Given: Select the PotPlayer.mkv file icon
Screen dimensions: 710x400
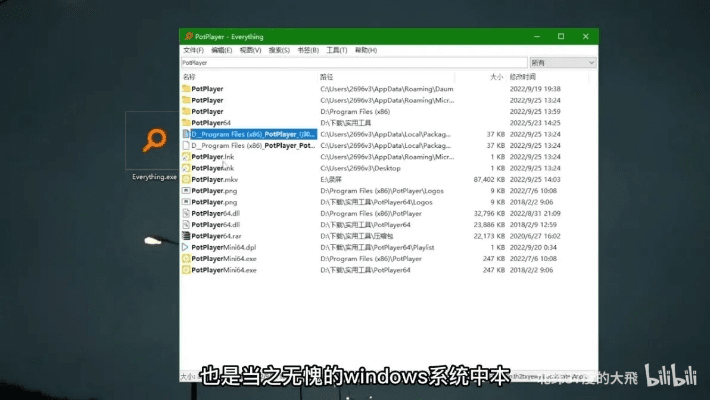Looking at the screenshot, I should 186,179.
